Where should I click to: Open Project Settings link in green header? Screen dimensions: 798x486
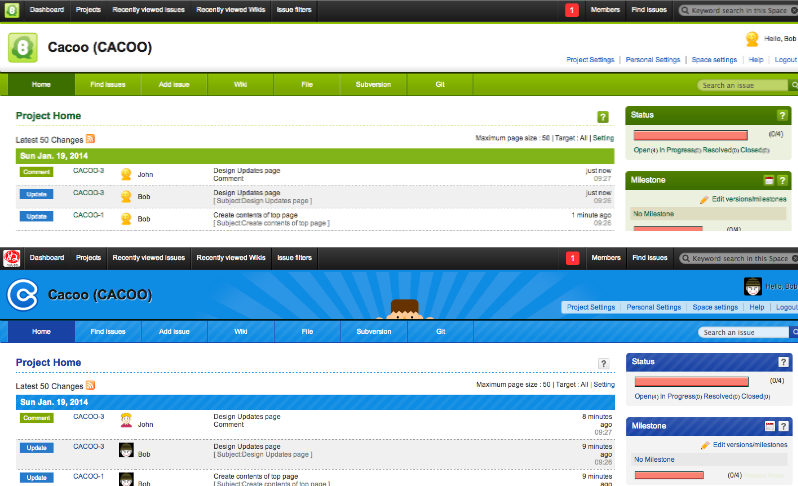590,60
